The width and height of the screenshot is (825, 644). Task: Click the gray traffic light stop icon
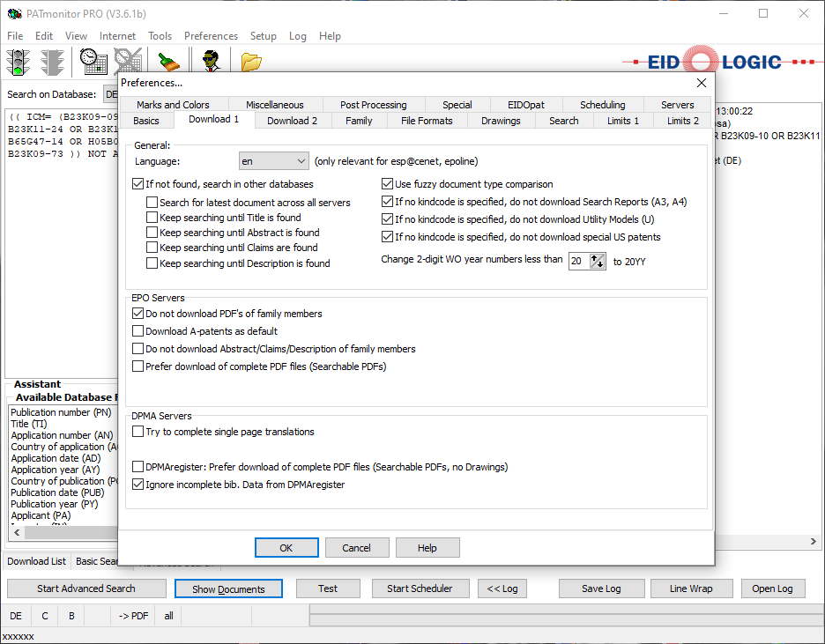coord(52,62)
